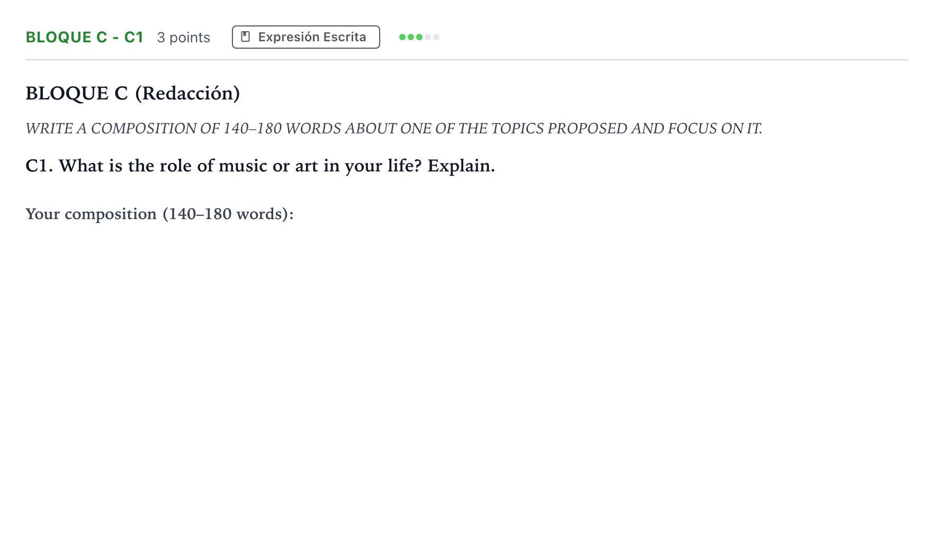This screenshot has width=934, height=560.
Task: Click the BLOQUE C (Redacción) heading
Action: coord(132,93)
